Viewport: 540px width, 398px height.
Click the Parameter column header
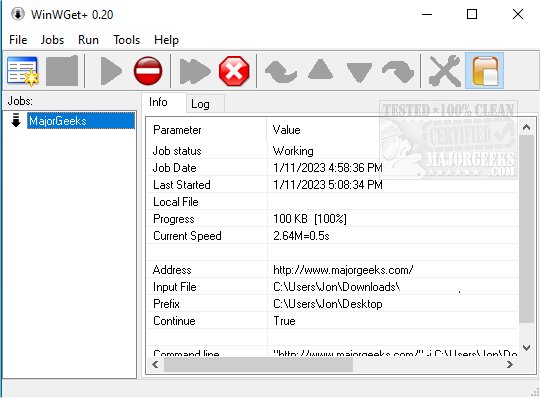(207, 130)
